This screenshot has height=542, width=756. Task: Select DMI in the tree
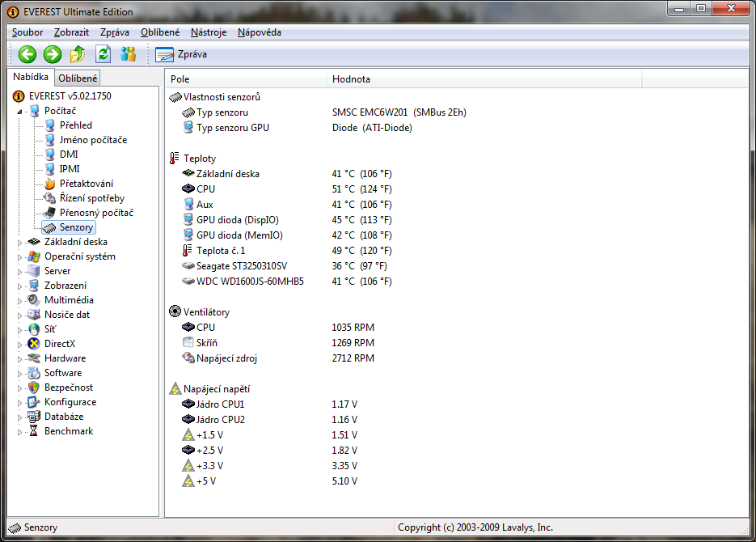click(69, 155)
